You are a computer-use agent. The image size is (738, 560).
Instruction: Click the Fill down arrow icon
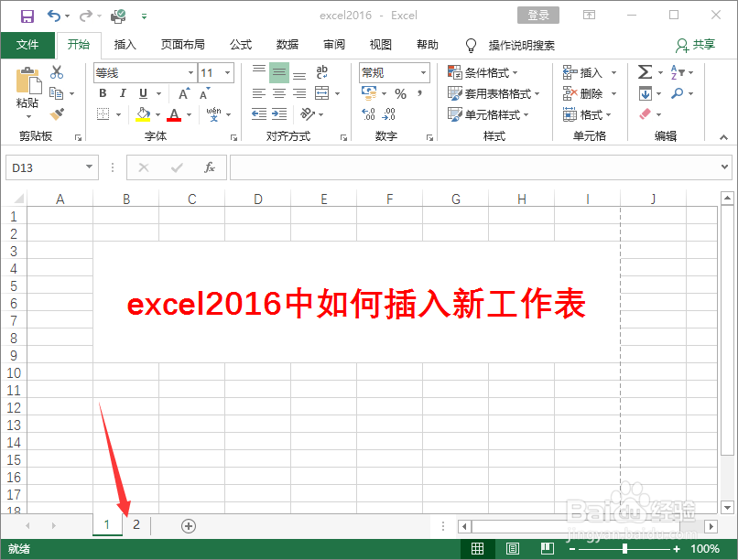[645, 93]
